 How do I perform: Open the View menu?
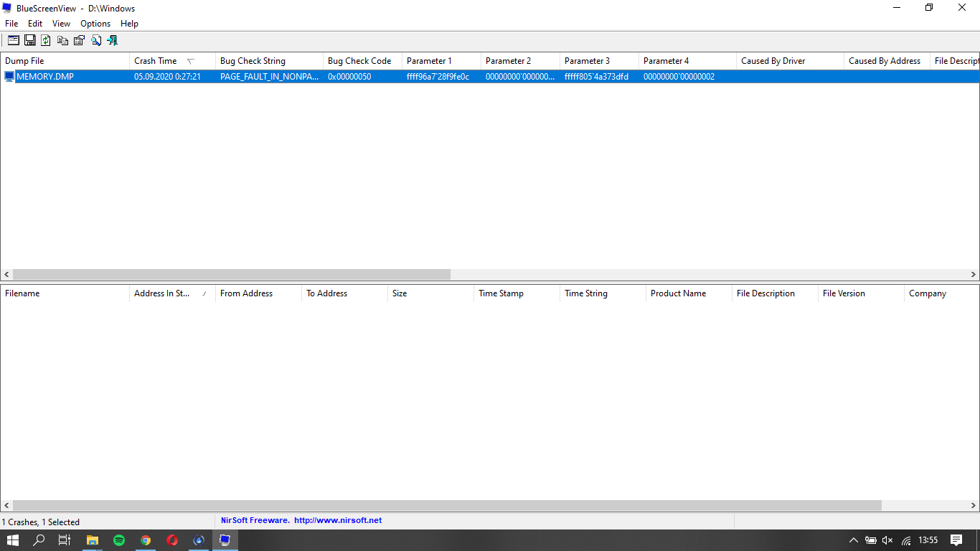click(x=62, y=24)
